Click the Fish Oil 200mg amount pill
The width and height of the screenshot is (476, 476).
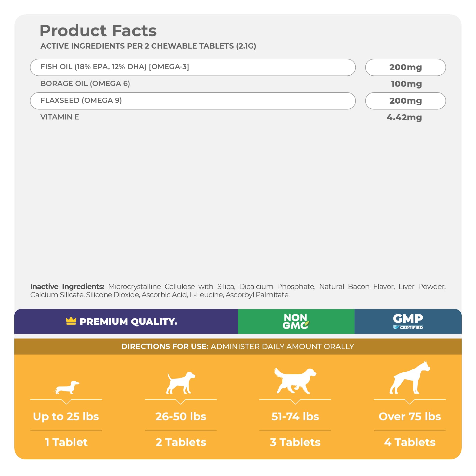(x=405, y=67)
